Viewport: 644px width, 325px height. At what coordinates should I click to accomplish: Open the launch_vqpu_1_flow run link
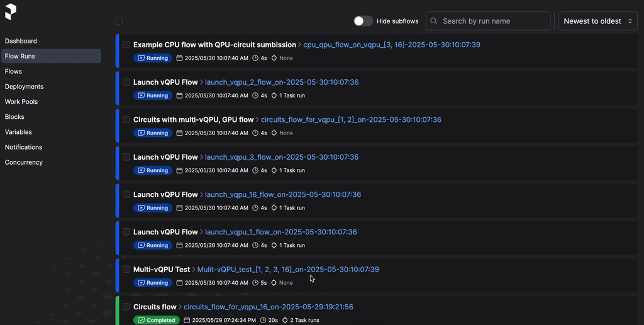pos(280,232)
